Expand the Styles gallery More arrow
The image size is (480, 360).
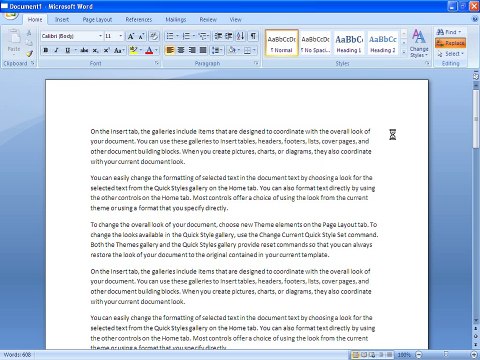click(x=404, y=52)
